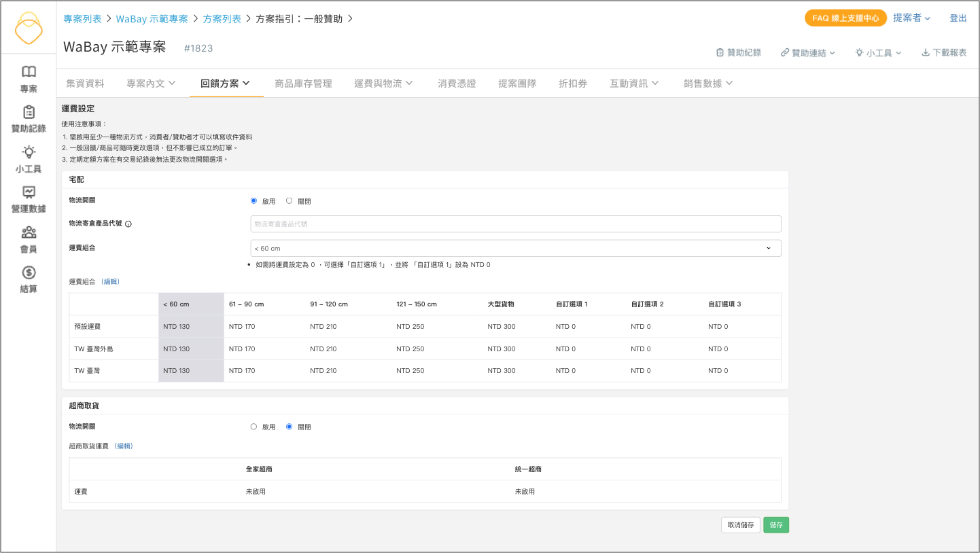This screenshot has width=980, height=553.
Task: Click the FAQ 線上支援中心 button
Action: click(845, 18)
